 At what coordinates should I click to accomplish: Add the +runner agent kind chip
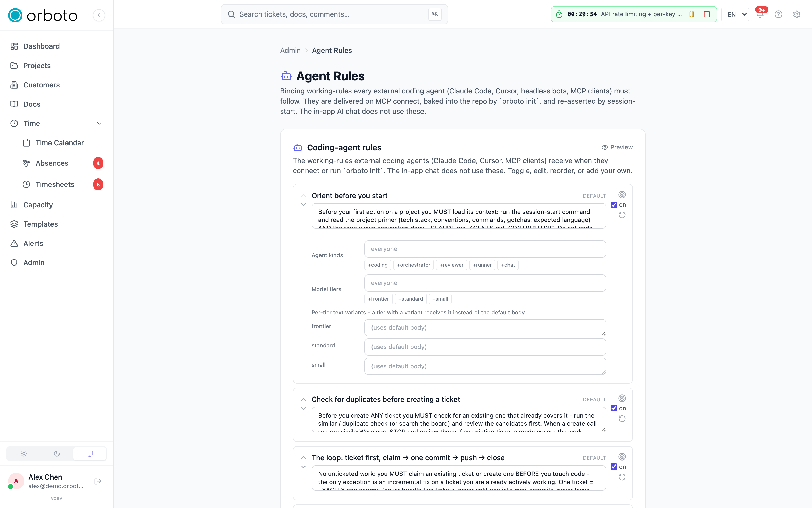coord(482,265)
